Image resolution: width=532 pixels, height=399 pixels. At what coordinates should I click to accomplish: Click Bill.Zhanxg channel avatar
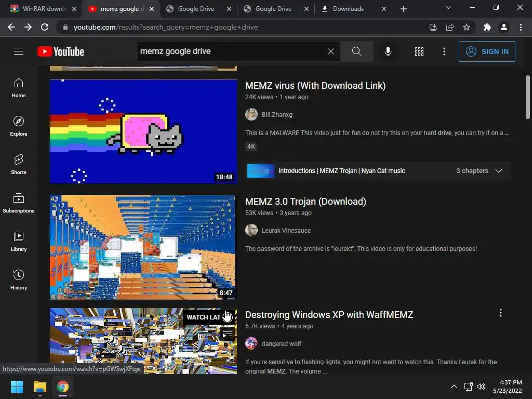251,114
